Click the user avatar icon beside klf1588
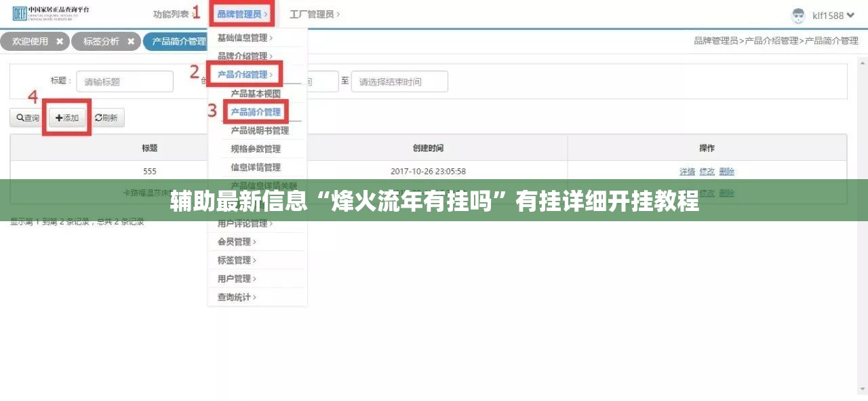Viewport: 868px width, 401px height. coord(798,15)
